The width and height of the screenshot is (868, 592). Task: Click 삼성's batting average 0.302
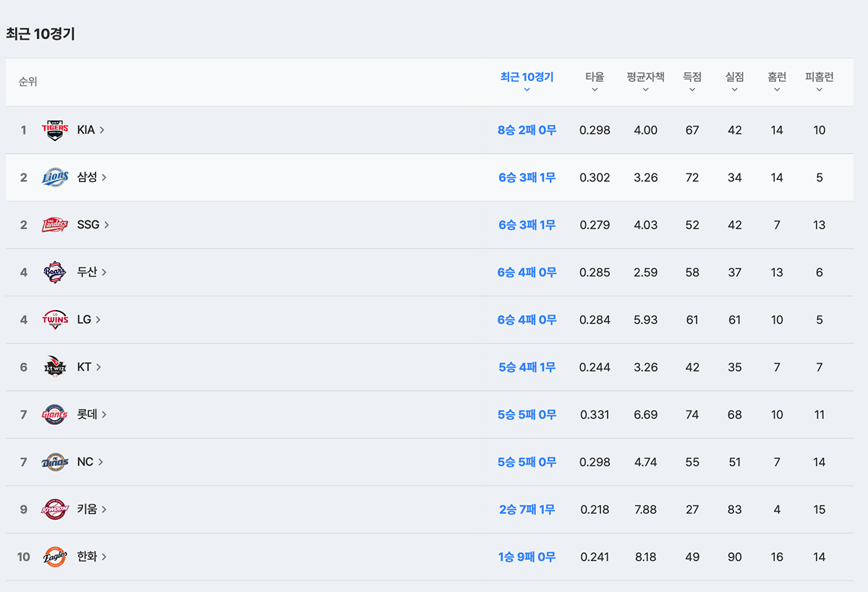pyautogui.click(x=595, y=178)
